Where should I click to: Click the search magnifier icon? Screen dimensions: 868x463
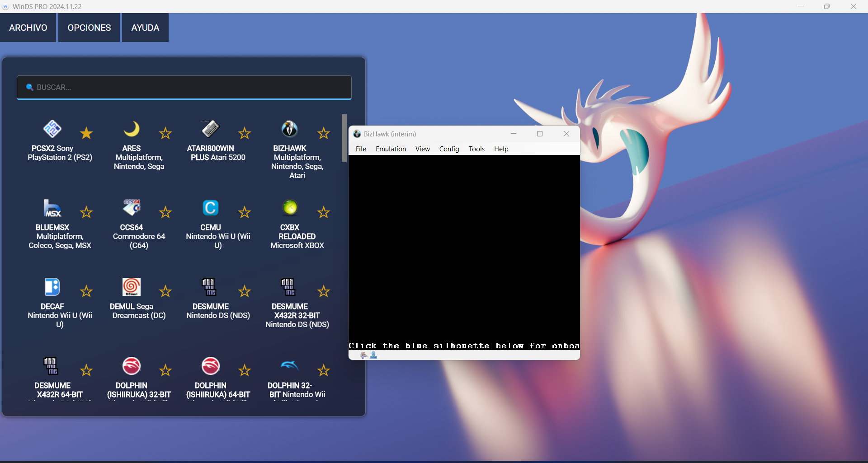click(30, 87)
